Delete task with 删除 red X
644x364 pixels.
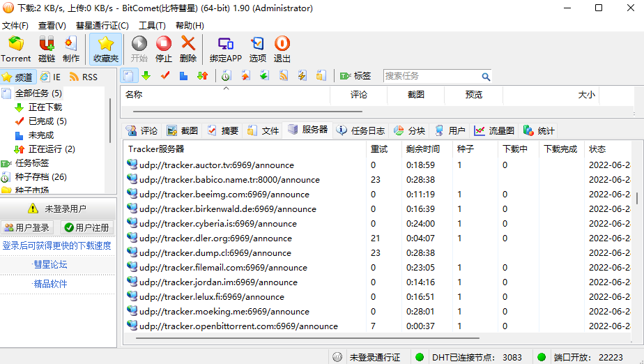188,49
